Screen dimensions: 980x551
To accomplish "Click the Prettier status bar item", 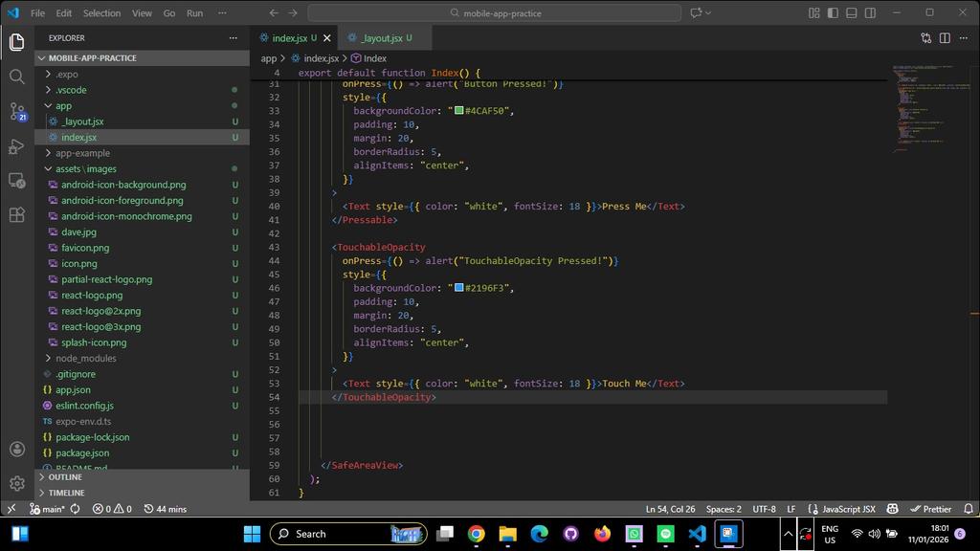I will click(x=930, y=509).
